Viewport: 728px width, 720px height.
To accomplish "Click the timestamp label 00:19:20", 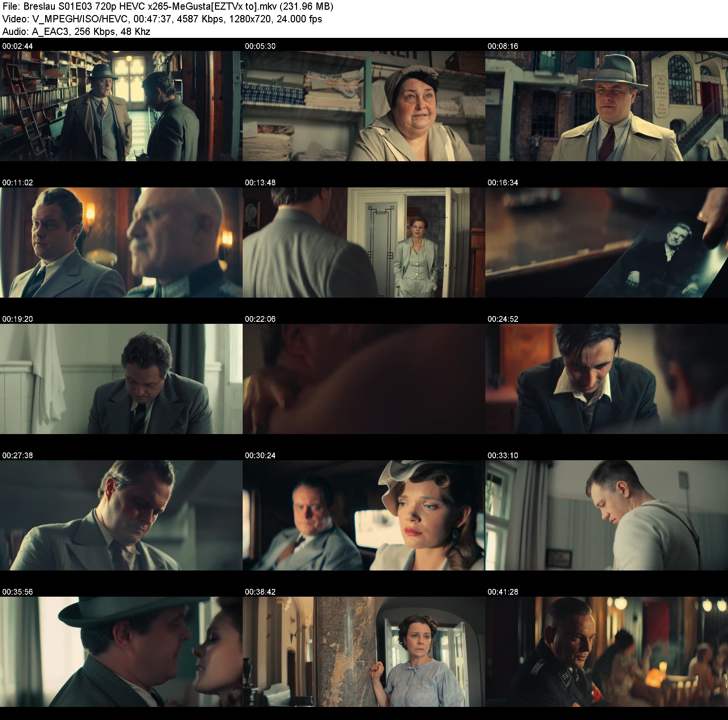I will click(17, 319).
